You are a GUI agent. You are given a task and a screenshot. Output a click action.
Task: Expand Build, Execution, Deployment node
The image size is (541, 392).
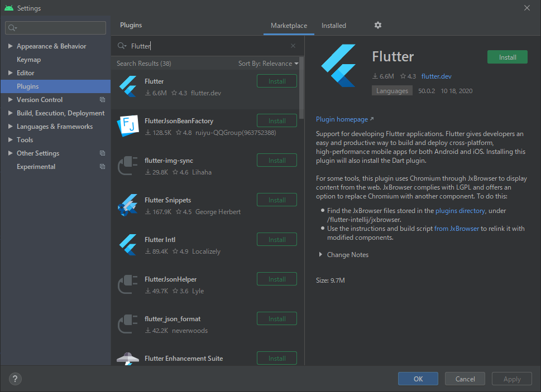(x=11, y=113)
